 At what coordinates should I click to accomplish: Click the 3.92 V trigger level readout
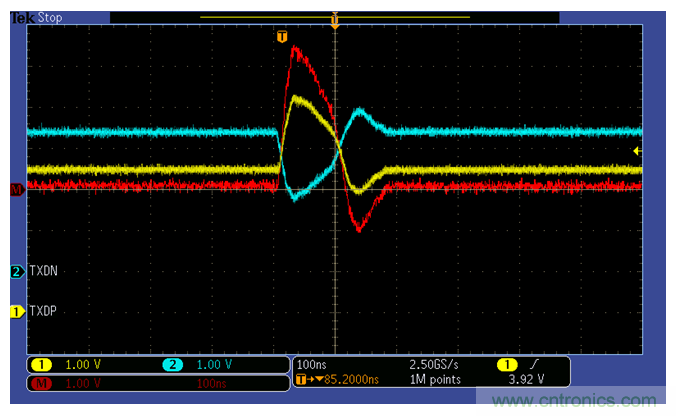527,380
